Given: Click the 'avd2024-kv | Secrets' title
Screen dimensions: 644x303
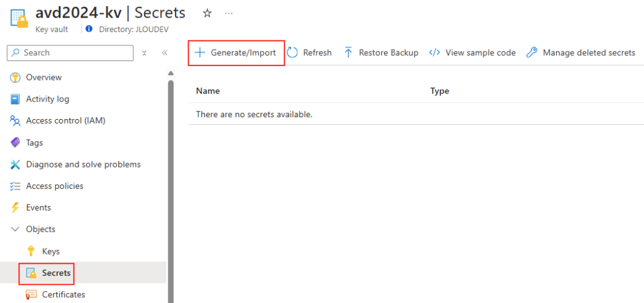Looking at the screenshot, I should coord(111,13).
